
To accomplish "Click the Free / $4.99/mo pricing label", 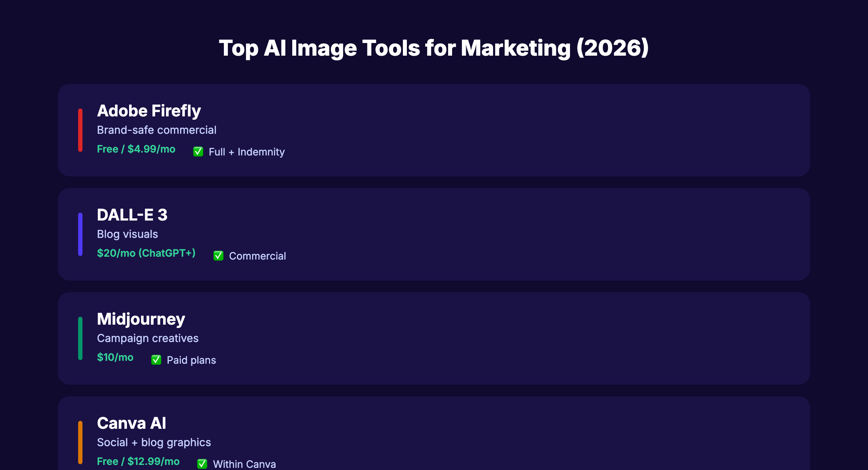I will (136, 149).
